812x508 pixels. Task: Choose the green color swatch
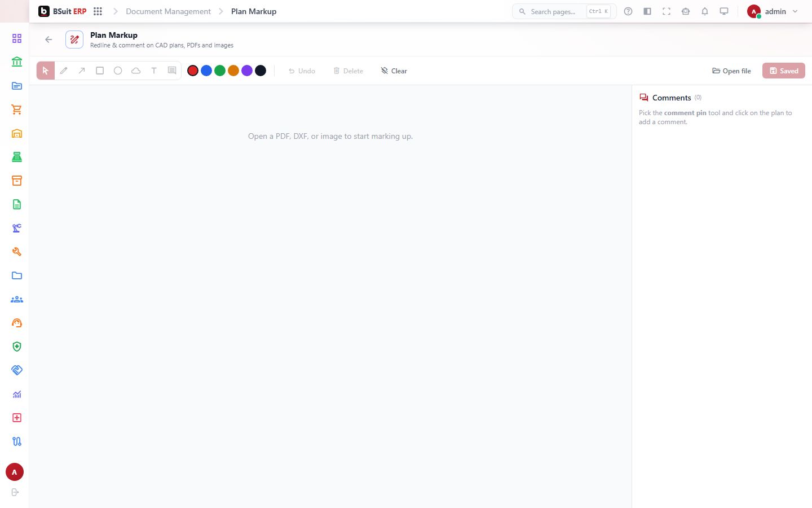[x=220, y=71]
